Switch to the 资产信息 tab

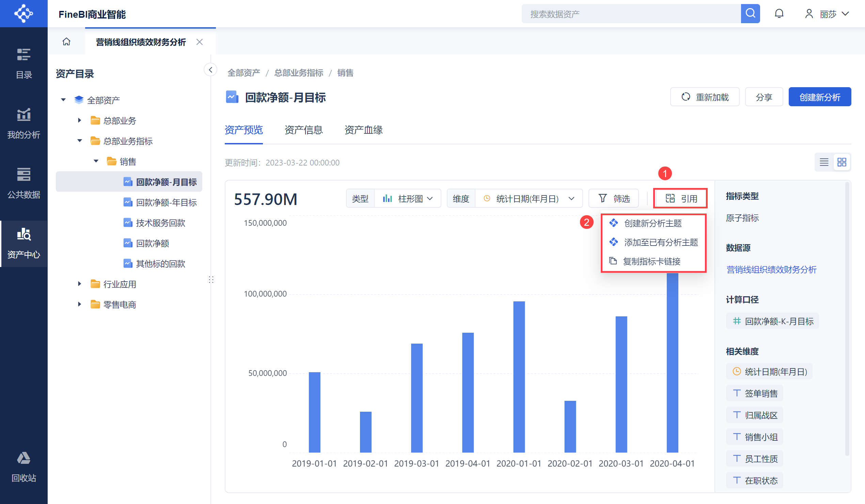click(303, 130)
